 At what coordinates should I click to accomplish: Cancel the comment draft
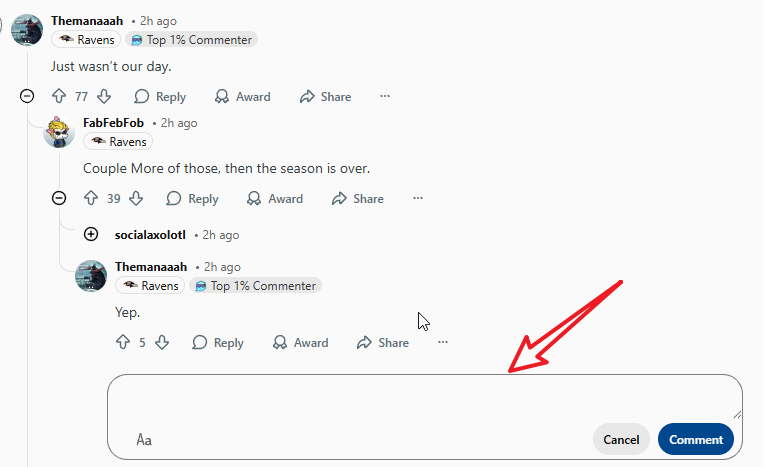pos(621,440)
